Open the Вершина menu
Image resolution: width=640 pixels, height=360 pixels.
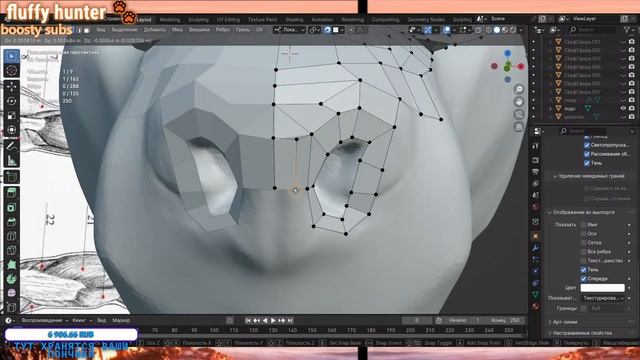pyautogui.click(x=199, y=30)
